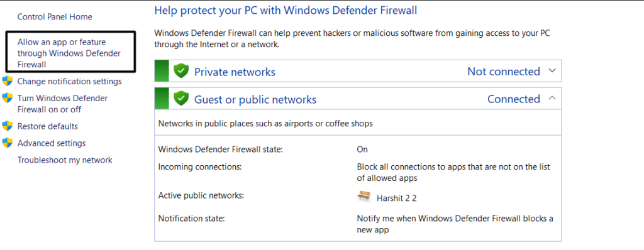Launch Troubleshoot my network
This screenshot has width=644, height=250.
click(65, 160)
